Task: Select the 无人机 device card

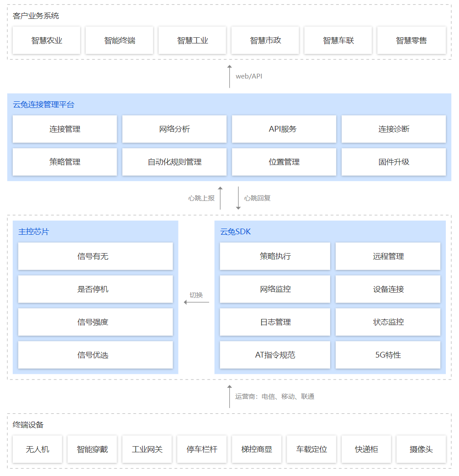Action: pos(37,449)
